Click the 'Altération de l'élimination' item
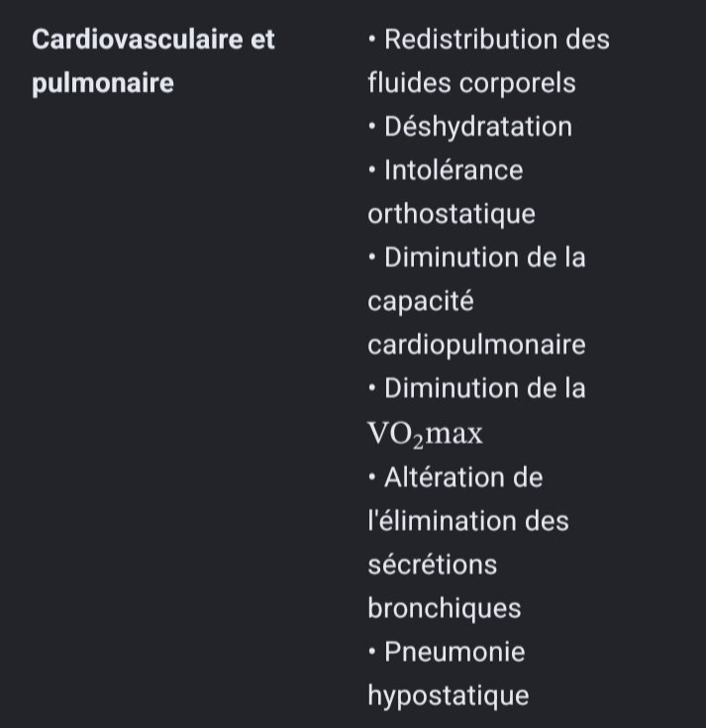 point(468,543)
